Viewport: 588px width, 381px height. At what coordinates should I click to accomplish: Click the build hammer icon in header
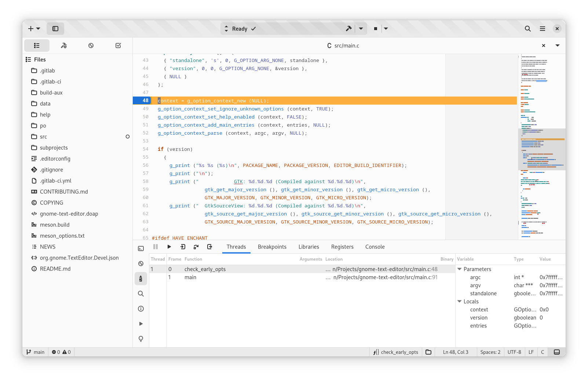pos(348,29)
